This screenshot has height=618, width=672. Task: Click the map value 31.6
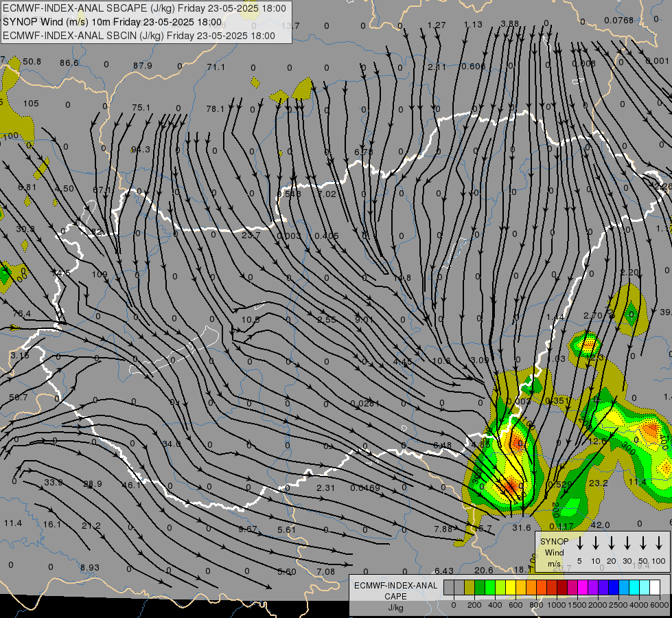point(522,528)
